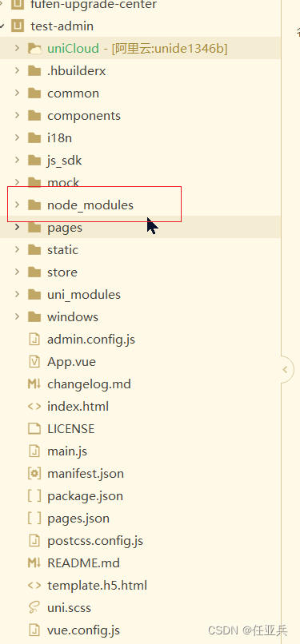
Task: Open the template.h5.html file name
Action: pos(98,585)
